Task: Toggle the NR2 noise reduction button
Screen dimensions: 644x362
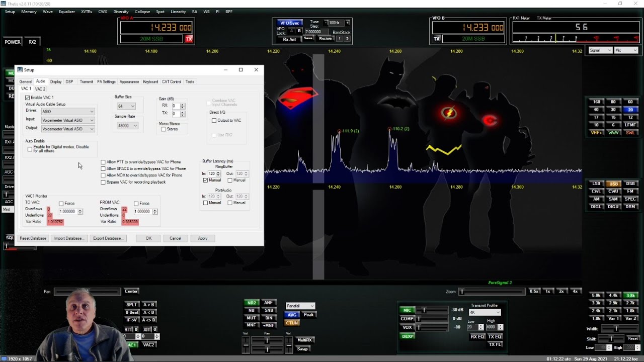Action: click(x=251, y=303)
